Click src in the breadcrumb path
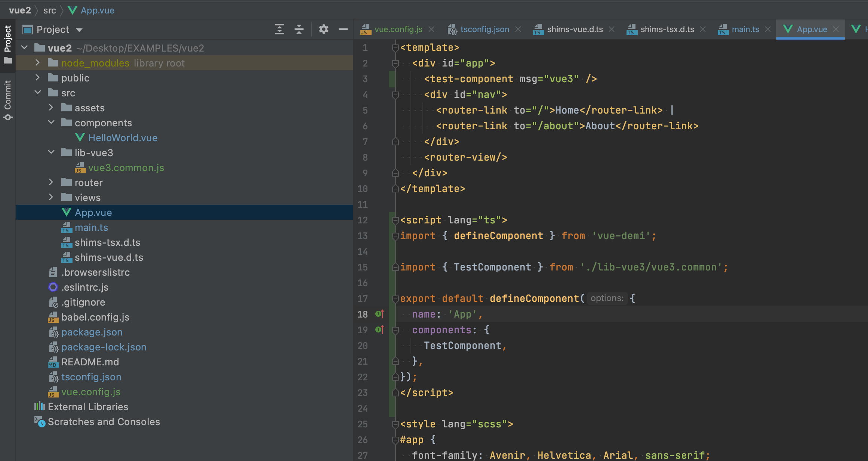 tap(50, 10)
